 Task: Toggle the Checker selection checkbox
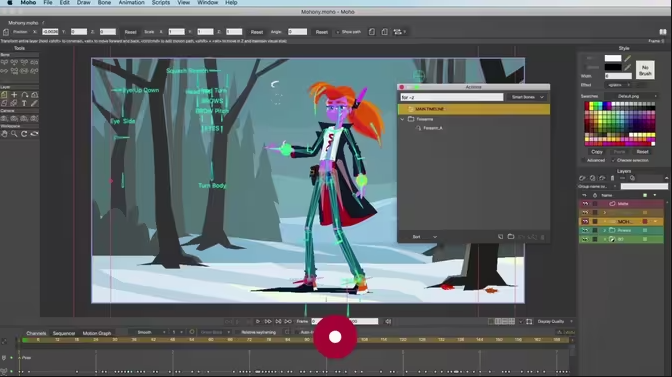[x=613, y=160]
